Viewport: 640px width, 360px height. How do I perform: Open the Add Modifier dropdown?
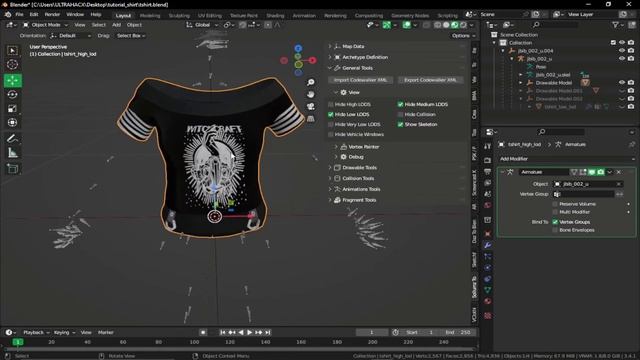[567, 159]
